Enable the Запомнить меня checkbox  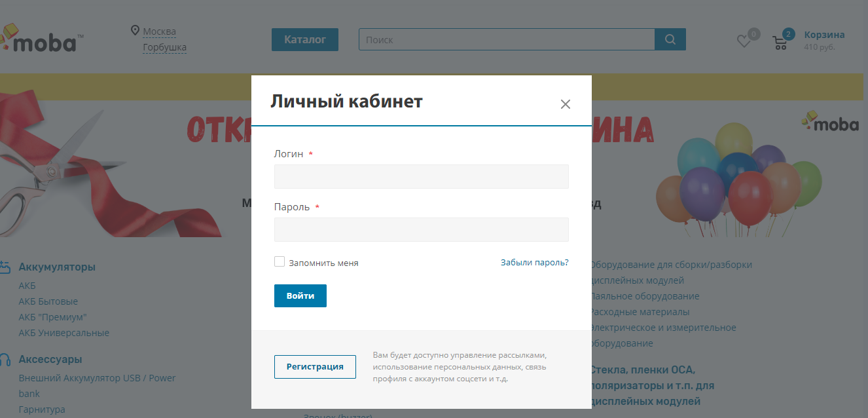pyautogui.click(x=280, y=262)
